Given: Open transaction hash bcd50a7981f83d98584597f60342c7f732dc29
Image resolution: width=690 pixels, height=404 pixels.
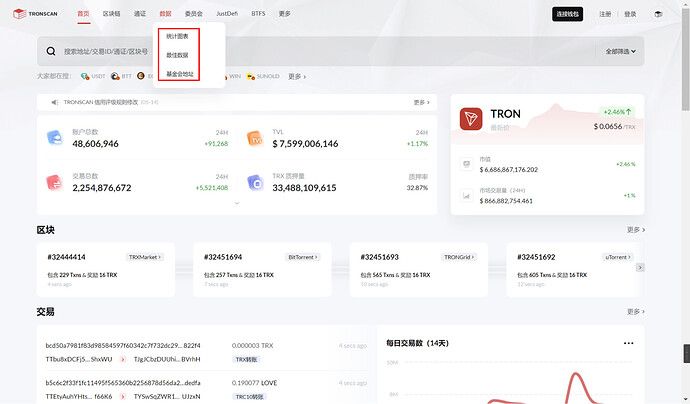Looking at the screenshot, I should tap(123, 345).
